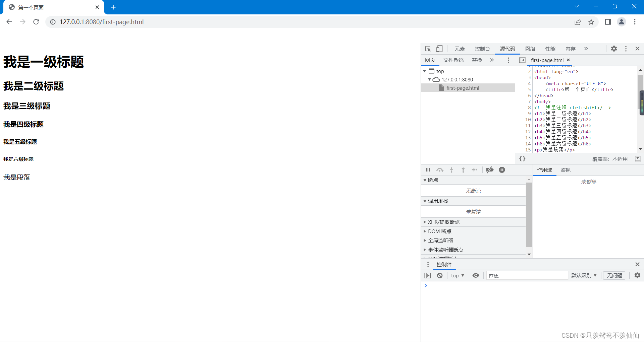644x342 pixels.
Task: Open DevTools customize three-dot menu
Action: click(x=626, y=49)
